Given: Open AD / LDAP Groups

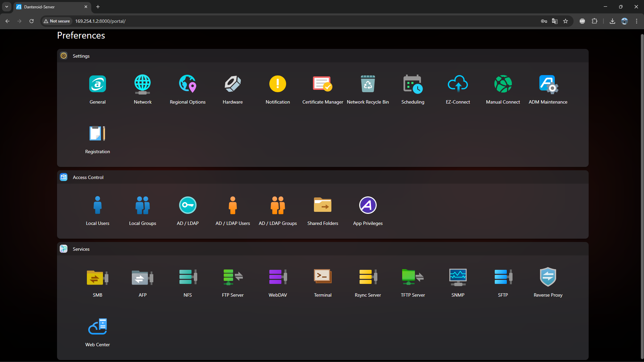Looking at the screenshot, I should click(277, 205).
